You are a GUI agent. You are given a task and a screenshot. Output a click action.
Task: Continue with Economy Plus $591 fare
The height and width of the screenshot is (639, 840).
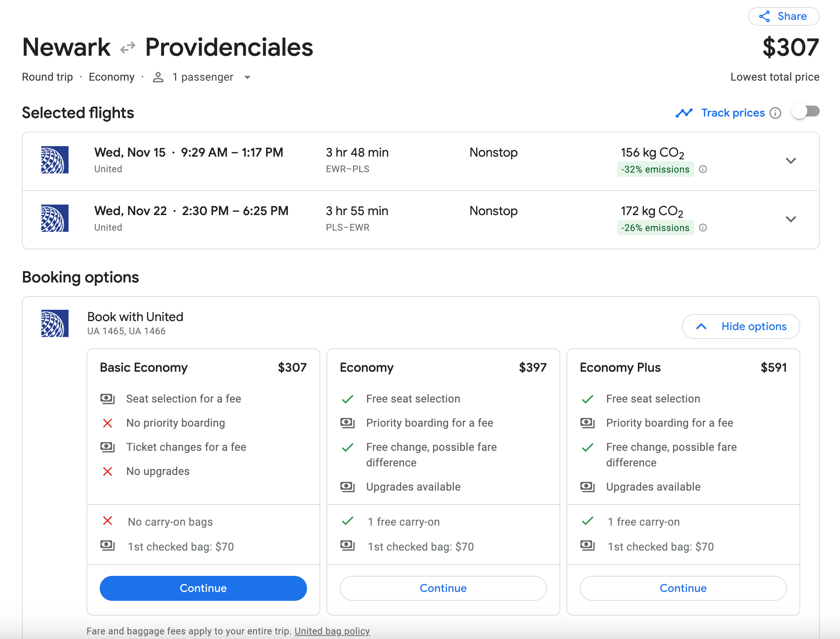tap(683, 588)
